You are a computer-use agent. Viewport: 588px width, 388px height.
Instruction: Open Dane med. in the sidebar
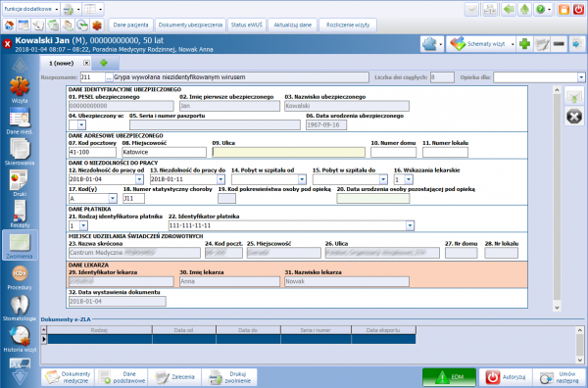20,121
